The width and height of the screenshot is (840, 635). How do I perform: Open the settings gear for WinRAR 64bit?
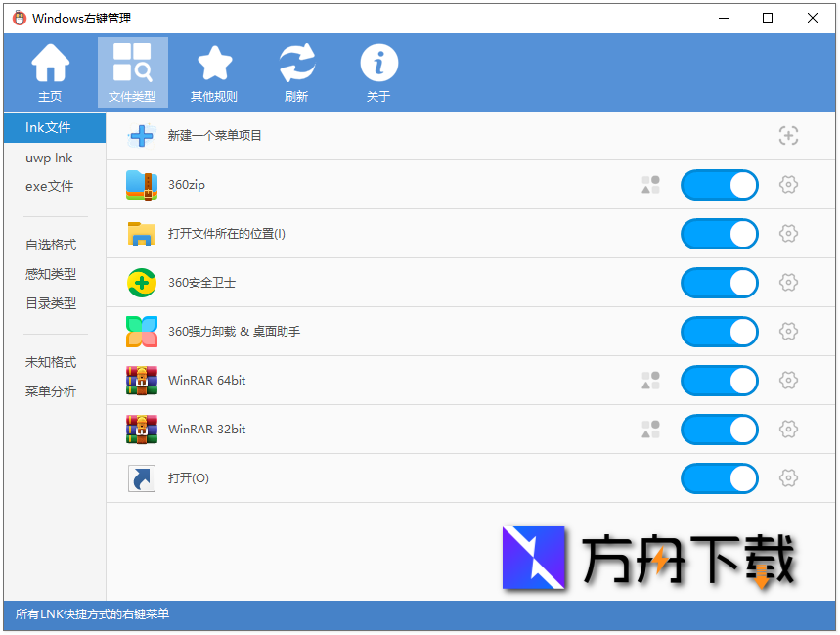tap(788, 381)
